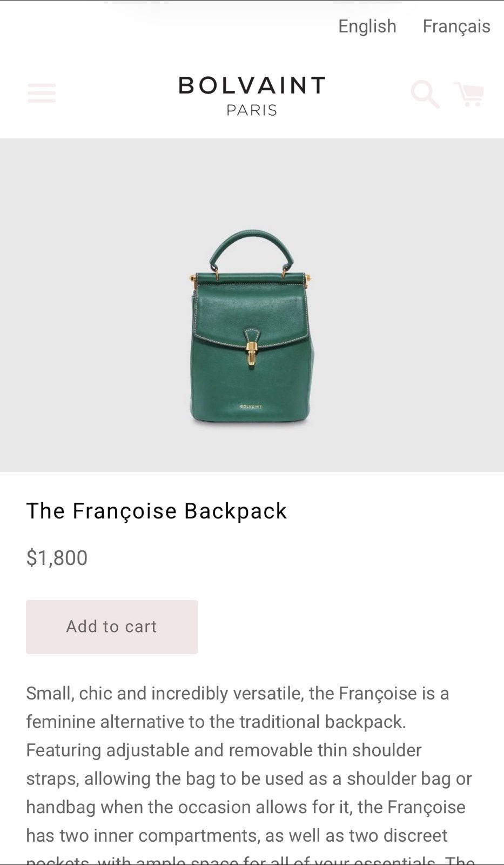Click the line "handbag when the occasion allows"
The image size is (504, 865).
pyautogui.click(x=246, y=807)
